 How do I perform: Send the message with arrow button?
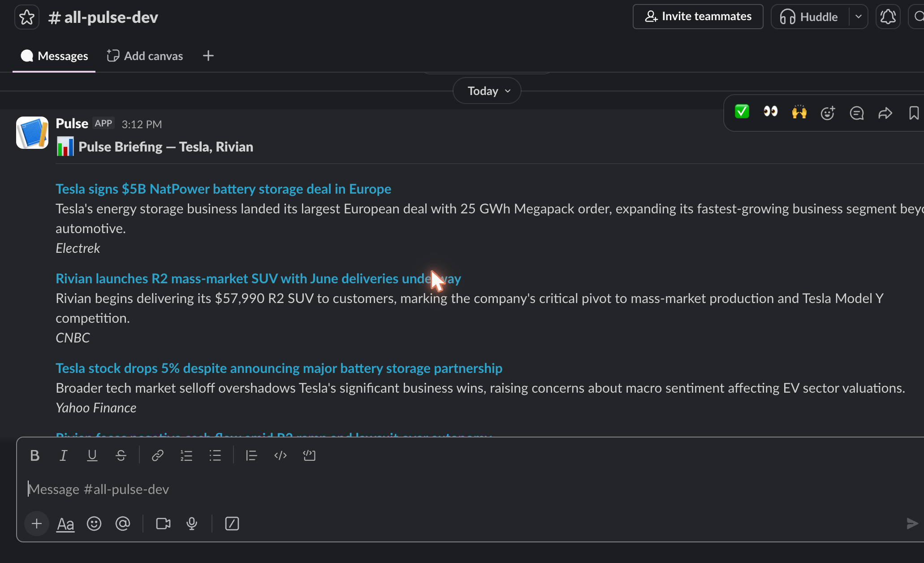coord(912,524)
